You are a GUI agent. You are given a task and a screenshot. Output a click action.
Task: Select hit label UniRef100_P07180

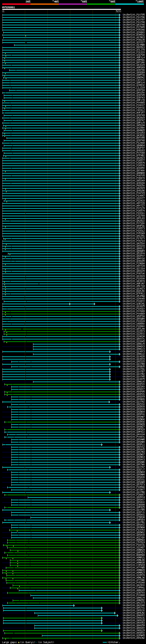(134, 223)
